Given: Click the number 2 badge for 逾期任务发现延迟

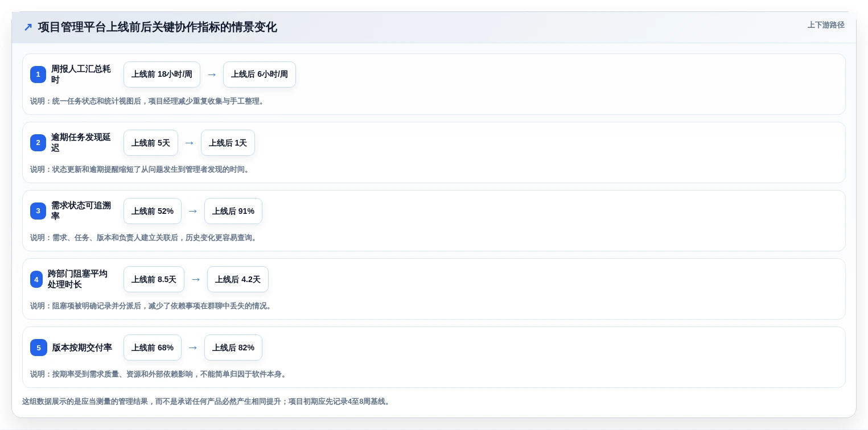Looking at the screenshot, I should click(x=38, y=143).
